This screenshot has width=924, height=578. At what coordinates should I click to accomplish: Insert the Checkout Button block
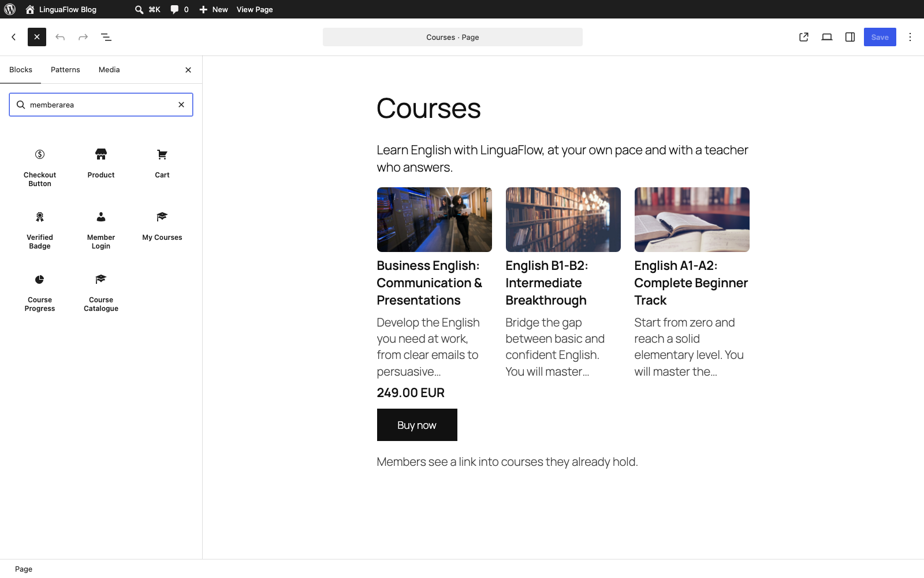point(40,168)
